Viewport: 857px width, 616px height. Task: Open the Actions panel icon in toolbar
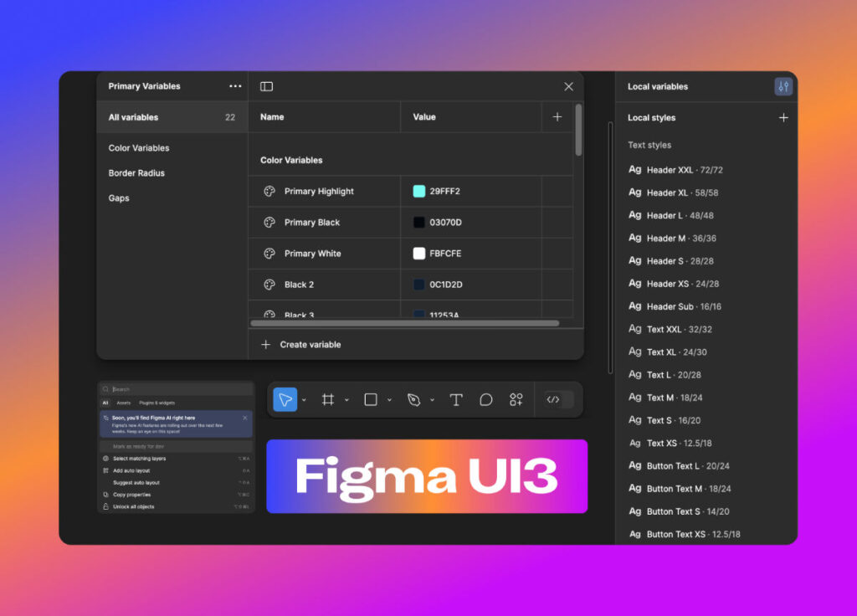[516, 400]
